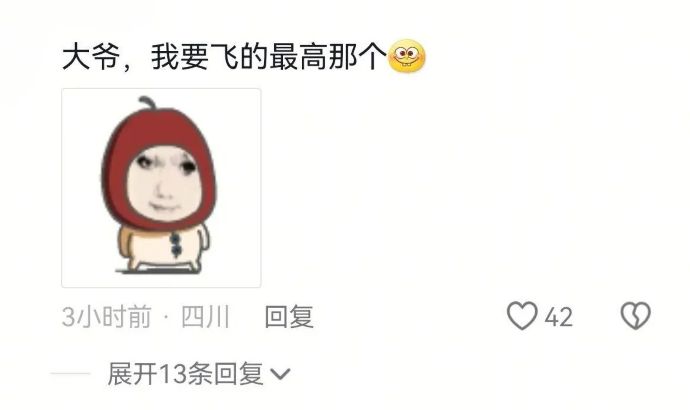Click the word 大爷 at the comment start
Viewport: 690px width, 410px height.
(90, 56)
